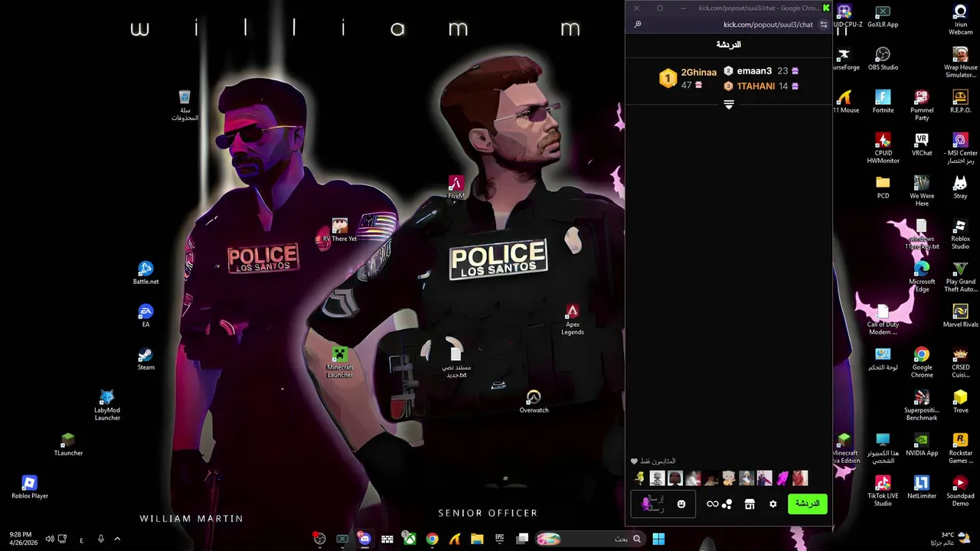Open the PCD folder on desktop
Screen dimensions: 980x551
(x=883, y=187)
